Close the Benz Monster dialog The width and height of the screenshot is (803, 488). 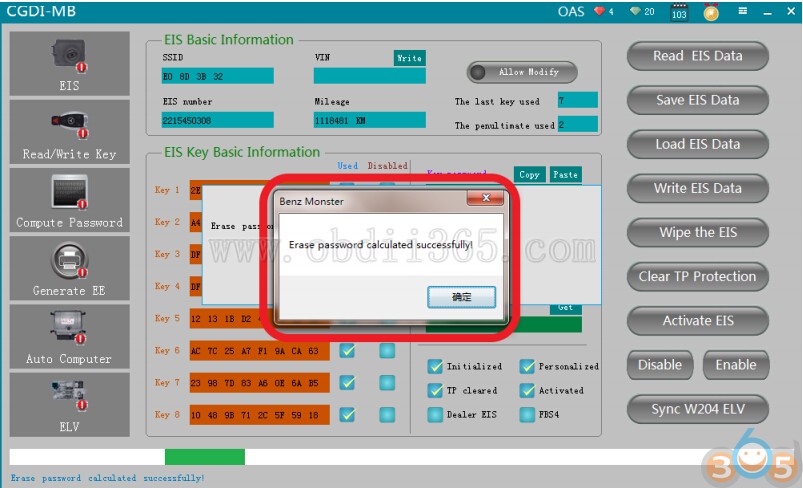click(x=485, y=198)
